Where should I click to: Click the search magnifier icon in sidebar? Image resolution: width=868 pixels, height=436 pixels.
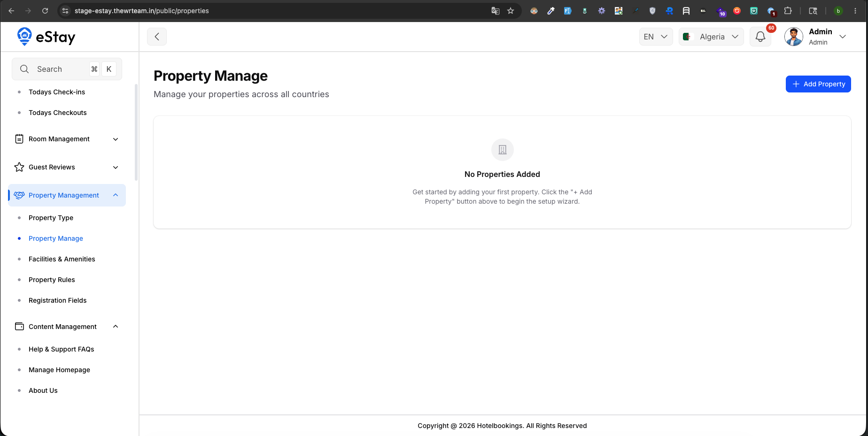click(x=24, y=69)
